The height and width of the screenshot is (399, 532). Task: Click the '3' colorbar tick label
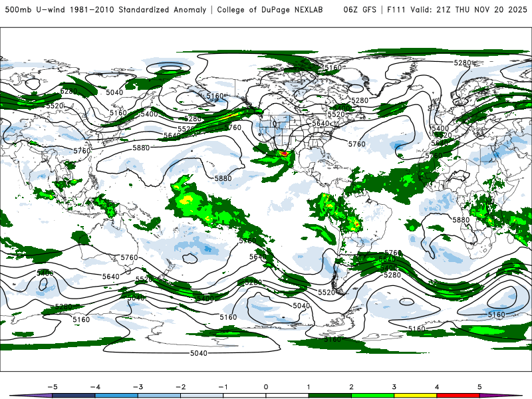click(394, 387)
